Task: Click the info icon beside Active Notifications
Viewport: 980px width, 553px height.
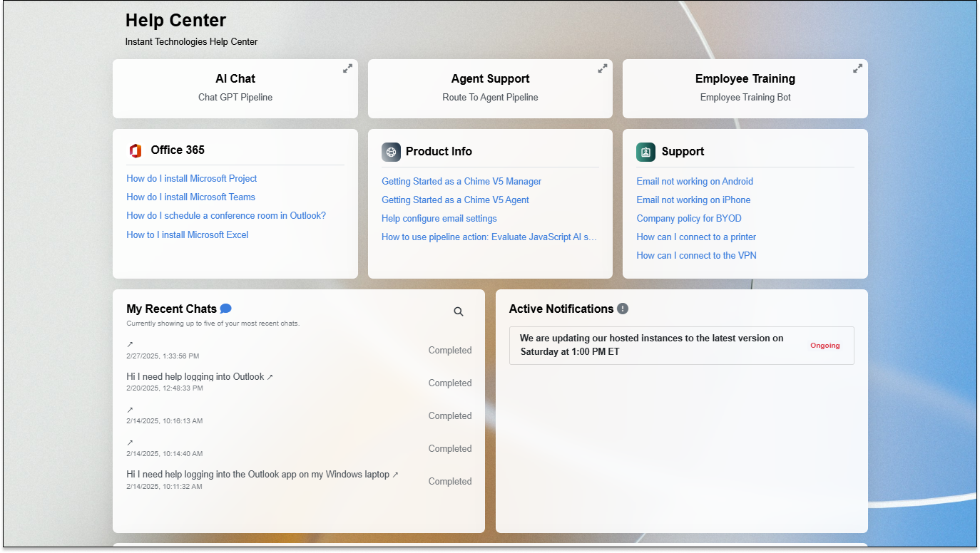Action: tap(623, 309)
